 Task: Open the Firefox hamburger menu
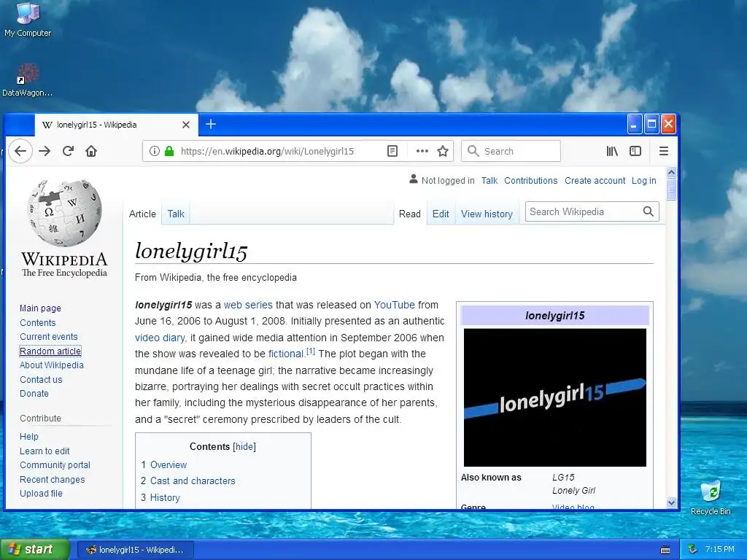click(664, 152)
